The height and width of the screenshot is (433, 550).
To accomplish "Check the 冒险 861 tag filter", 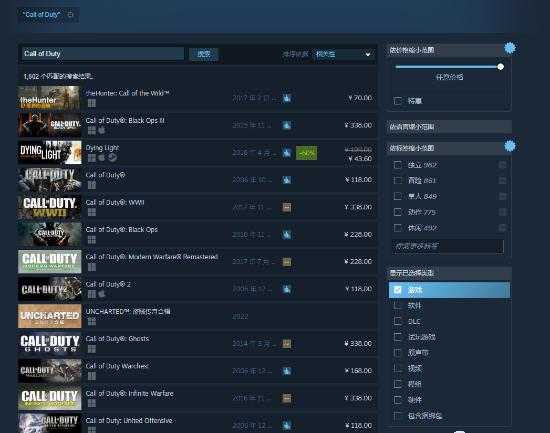I will click(398, 180).
